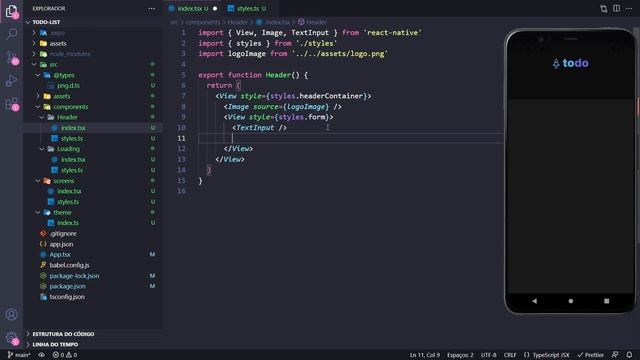Open index.ts under theme folder

click(68, 223)
